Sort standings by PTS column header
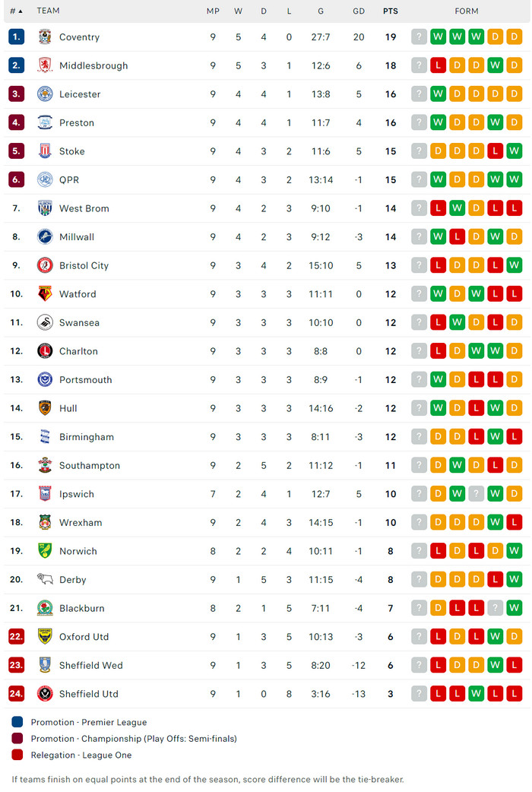Viewport: 532px width, 792px height. coord(391,11)
